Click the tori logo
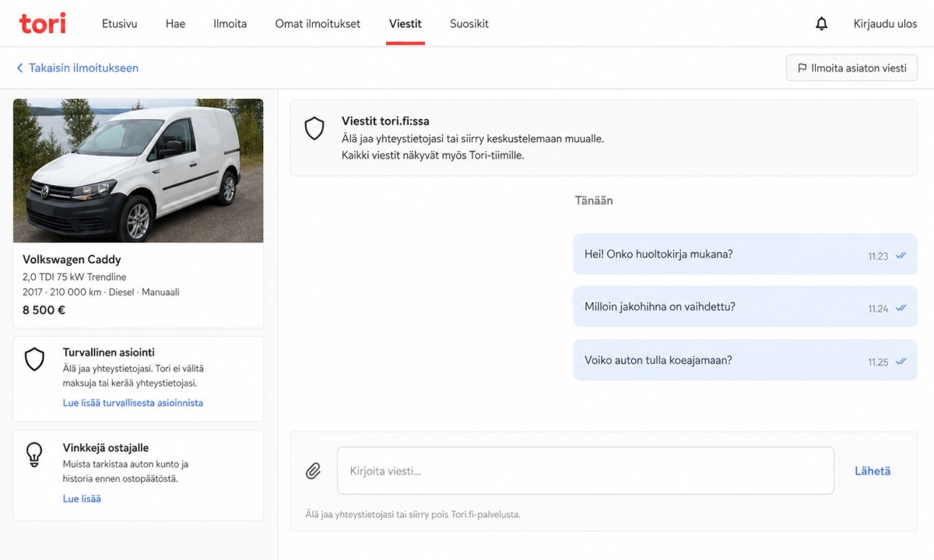The width and height of the screenshot is (934, 560). click(x=43, y=23)
